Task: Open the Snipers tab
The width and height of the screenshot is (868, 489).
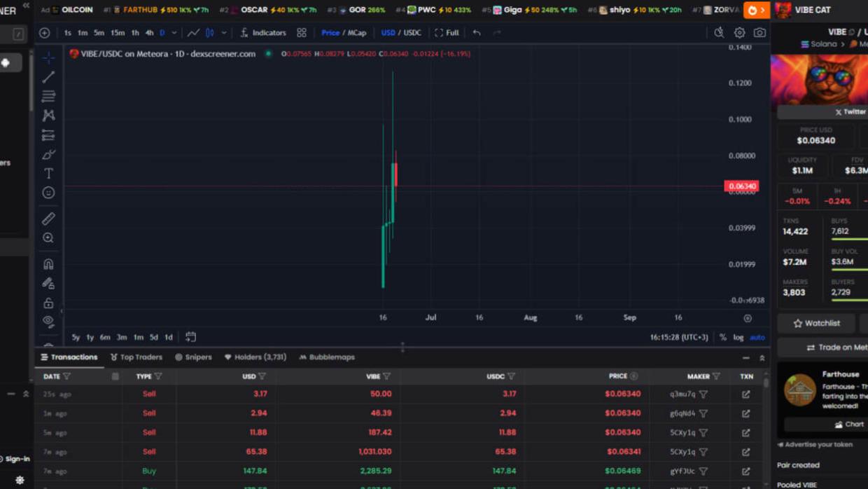Action: point(193,357)
